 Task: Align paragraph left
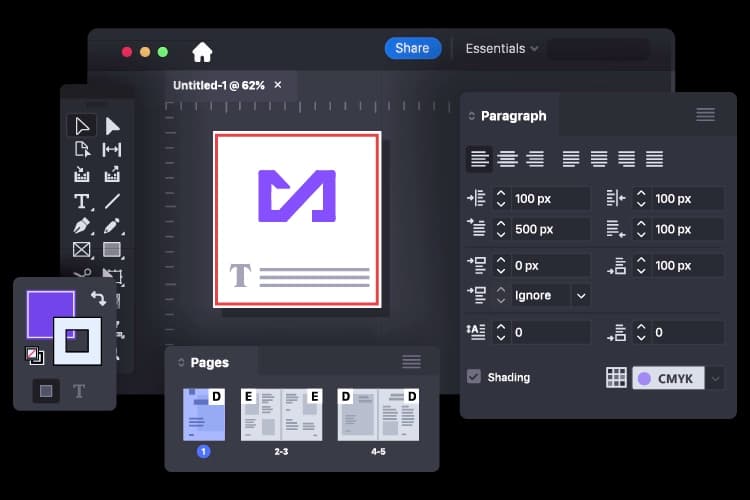[479, 159]
